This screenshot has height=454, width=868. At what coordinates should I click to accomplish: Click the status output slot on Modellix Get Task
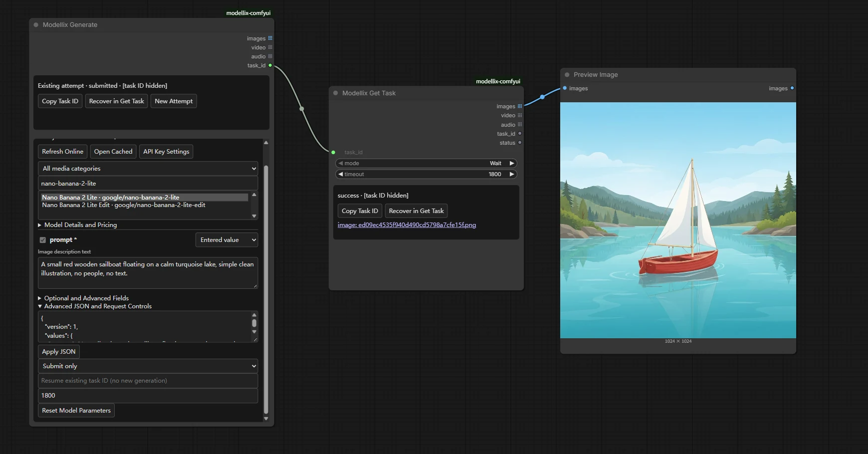coord(520,143)
